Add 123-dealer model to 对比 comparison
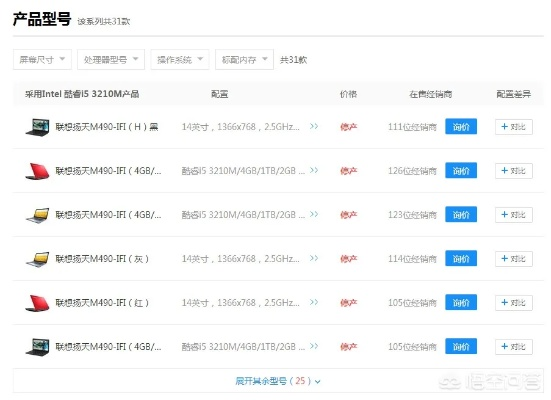This screenshot has width=551, height=400. point(514,214)
